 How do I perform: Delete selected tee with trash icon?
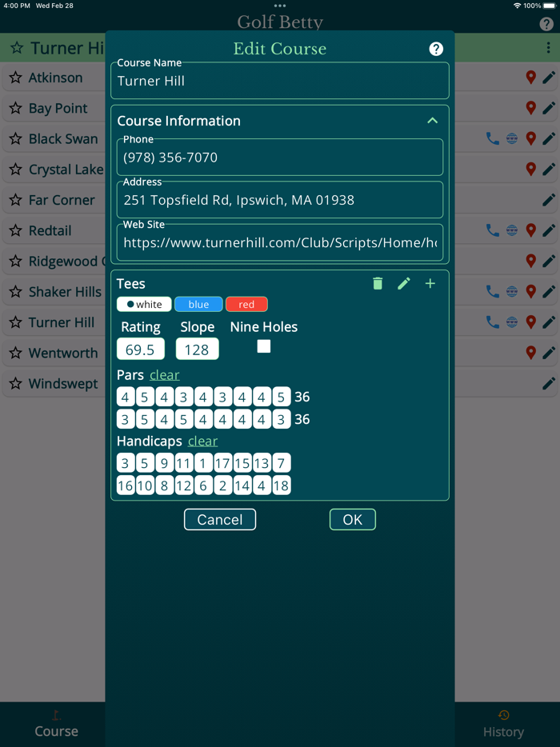[378, 283]
